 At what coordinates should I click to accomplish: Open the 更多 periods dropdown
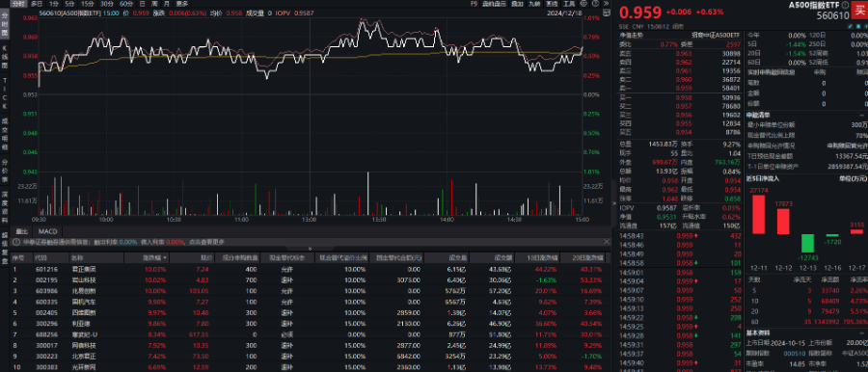coord(182,3)
